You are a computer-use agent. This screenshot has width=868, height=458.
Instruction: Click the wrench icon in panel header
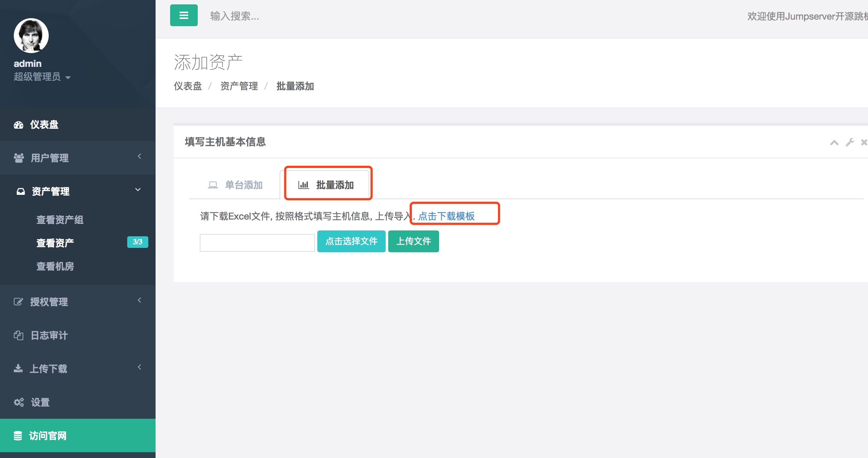[849, 142]
